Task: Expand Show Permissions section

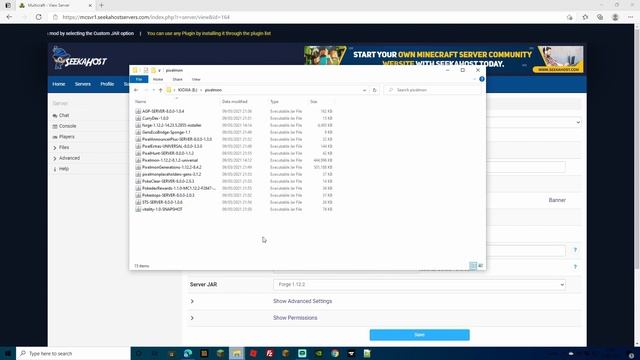Action: point(295,318)
